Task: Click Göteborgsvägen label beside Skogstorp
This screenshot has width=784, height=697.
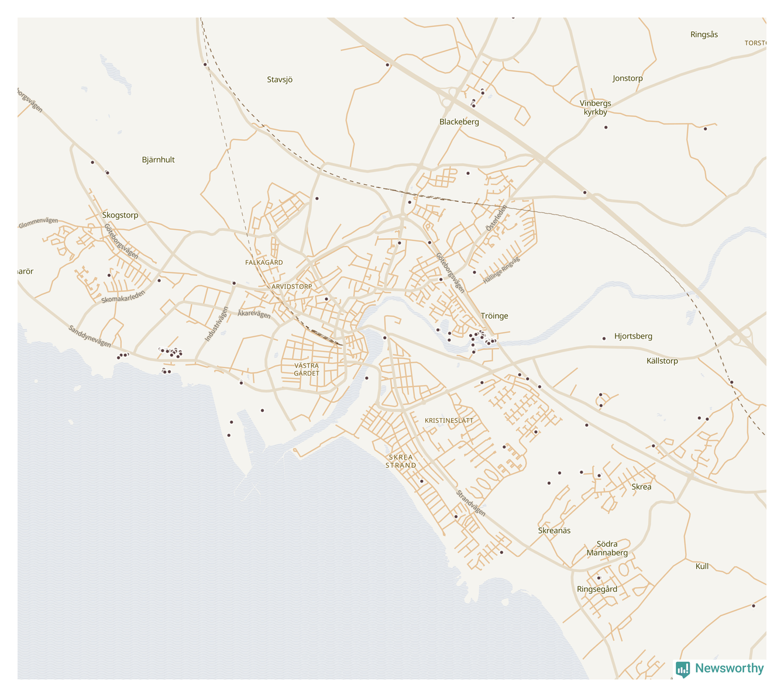Action: [x=121, y=241]
